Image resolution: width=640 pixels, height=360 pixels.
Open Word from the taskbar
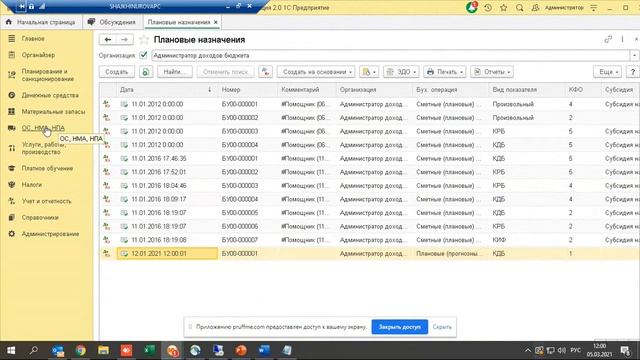264,350
